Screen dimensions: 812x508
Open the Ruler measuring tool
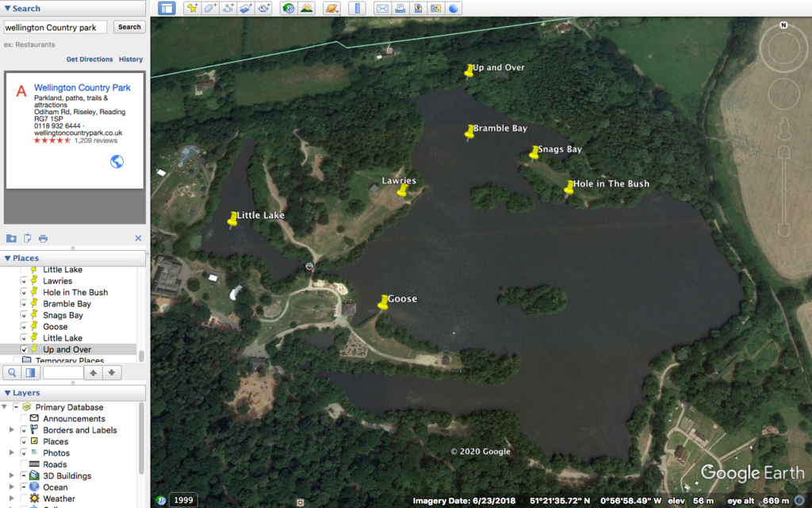[x=358, y=8]
